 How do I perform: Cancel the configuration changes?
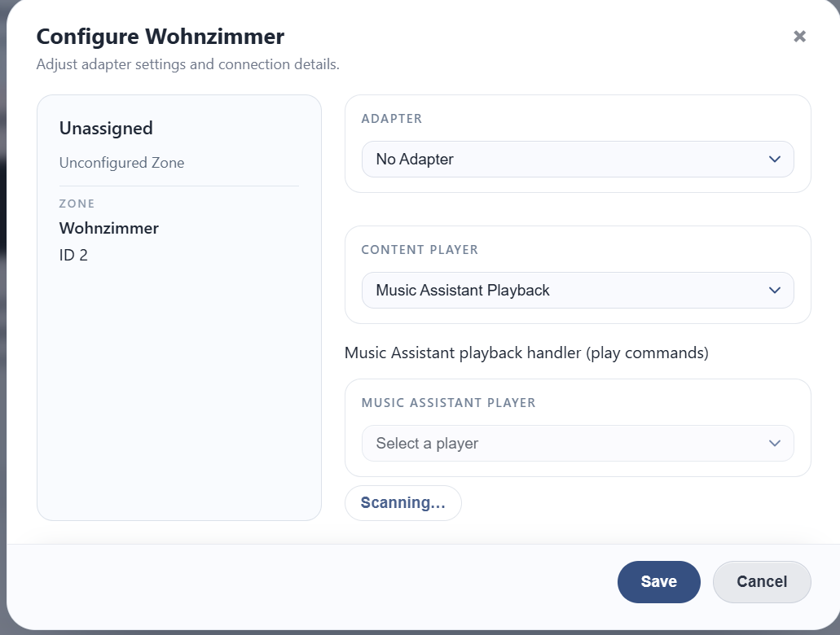[761, 581]
